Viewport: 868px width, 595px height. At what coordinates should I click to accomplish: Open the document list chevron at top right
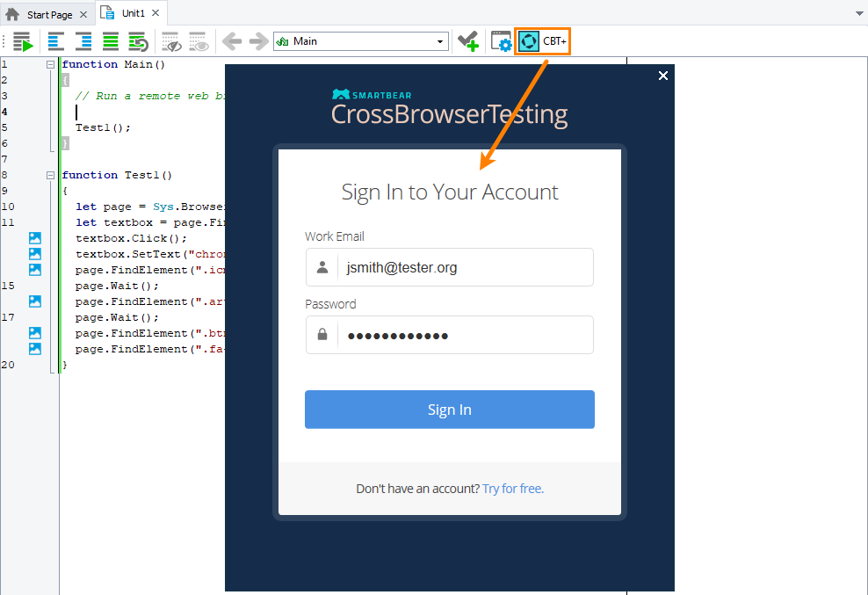857,12
